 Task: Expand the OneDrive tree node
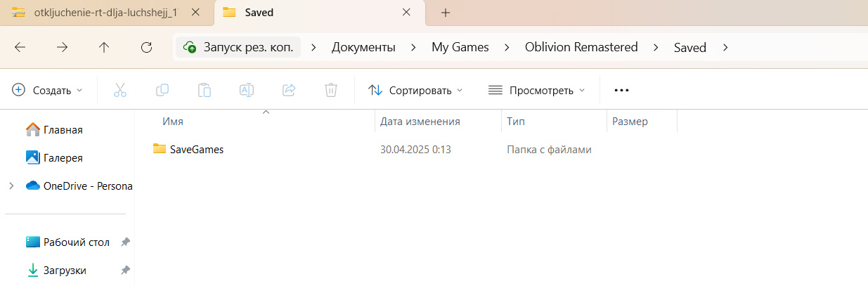coord(11,186)
